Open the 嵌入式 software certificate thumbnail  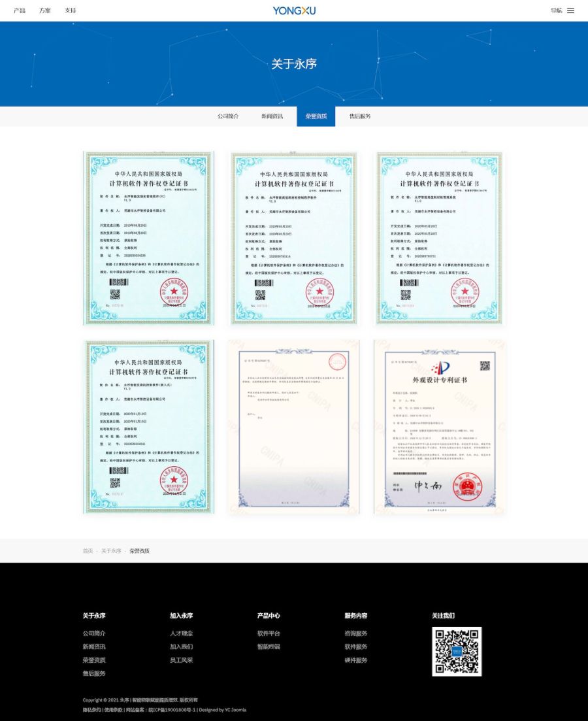click(148, 426)
